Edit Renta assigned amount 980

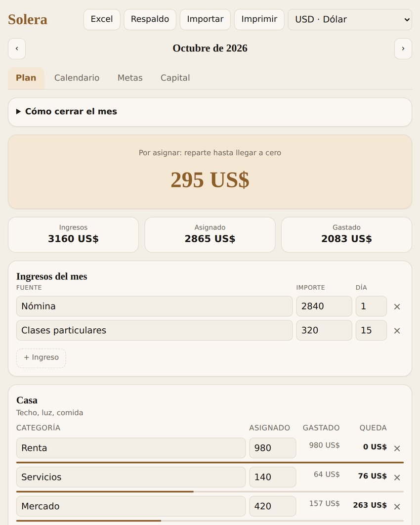[x=272, y=448]
